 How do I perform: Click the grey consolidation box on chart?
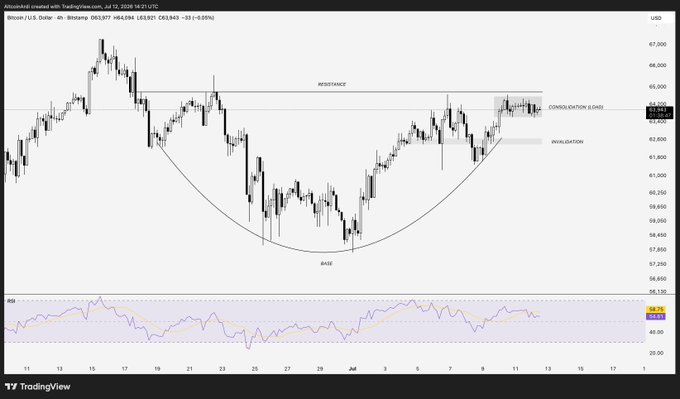tap(518, 107)
